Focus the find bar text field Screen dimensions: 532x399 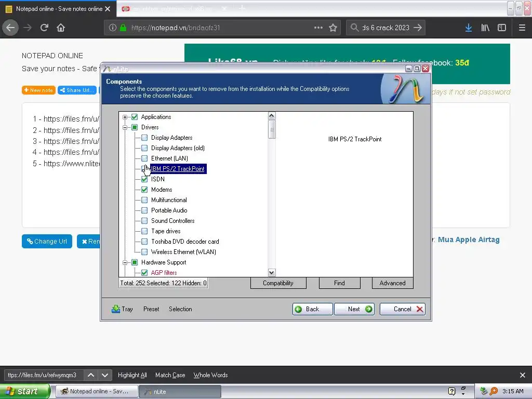click(x=44, y=375)
